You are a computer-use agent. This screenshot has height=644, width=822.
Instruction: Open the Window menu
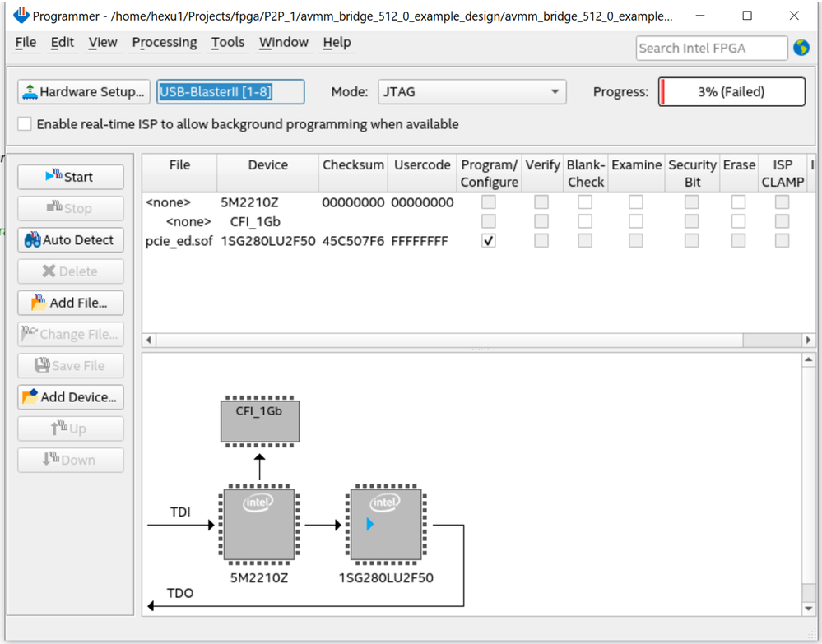[x=284, y=42]
